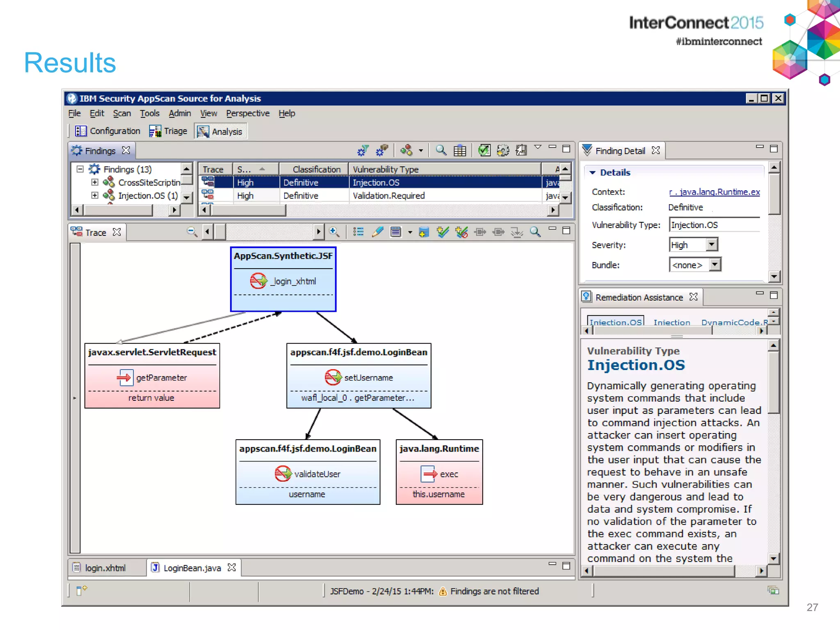Click the zoom in icon in Trace toolbar
Image resolution: width=840 pixels, height=630 pixels.
point(334,232)
